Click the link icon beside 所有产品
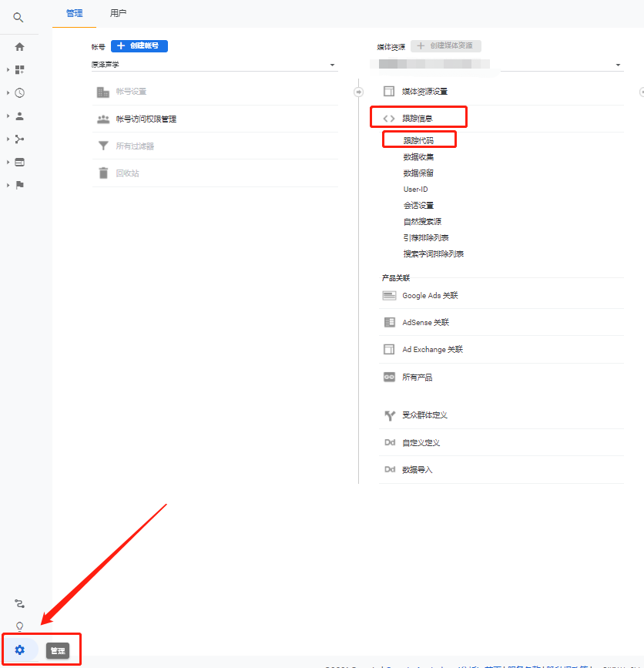Screen dimensions: 644x668 (389, 377)
